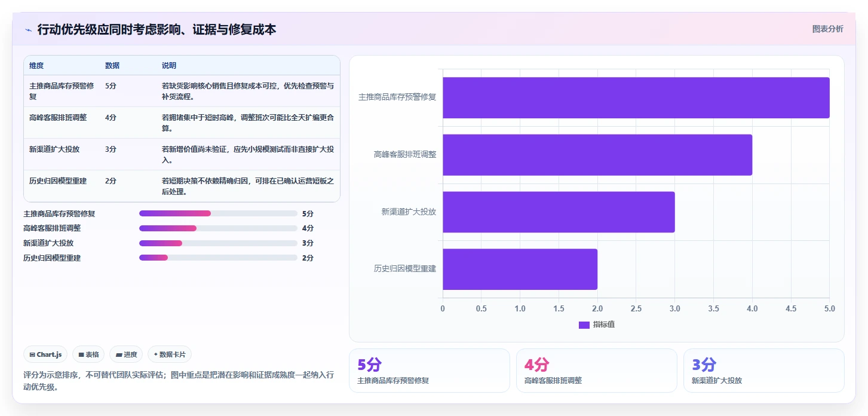Click the 4分 data card

[596, 371]
